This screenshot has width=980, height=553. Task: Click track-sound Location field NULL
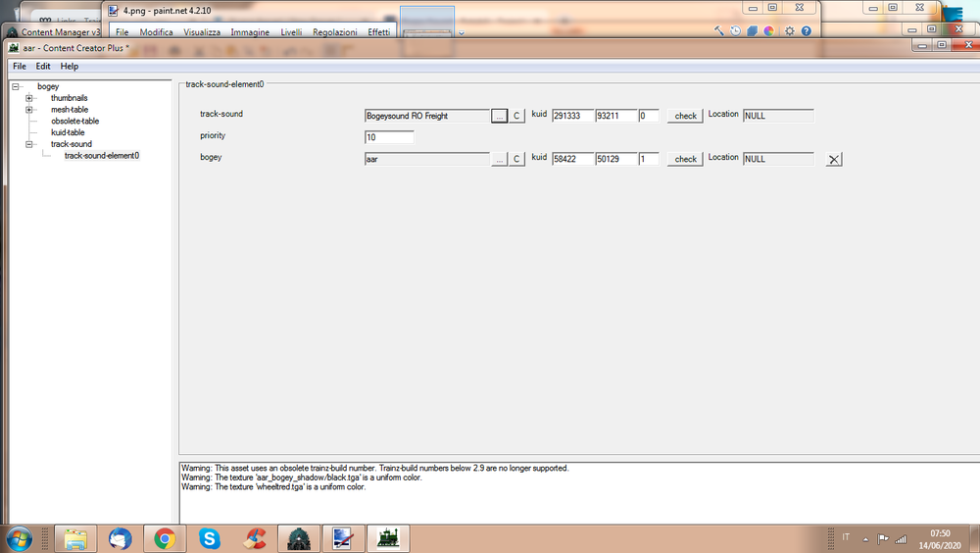coord(778,116)
